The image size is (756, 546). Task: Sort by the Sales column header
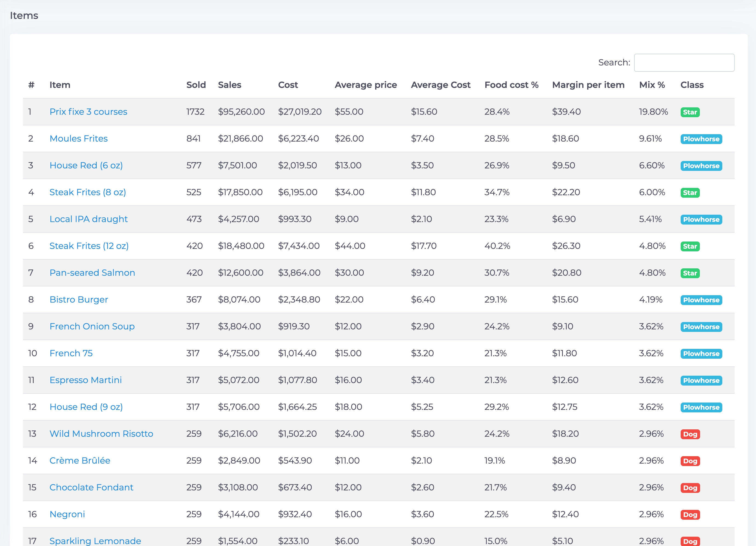click(230, 85)
